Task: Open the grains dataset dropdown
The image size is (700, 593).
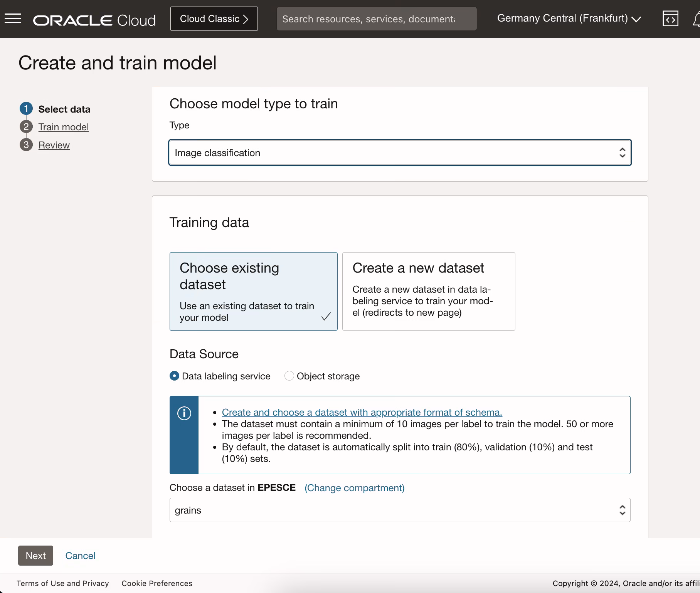Action: click(x=400, y=510)
